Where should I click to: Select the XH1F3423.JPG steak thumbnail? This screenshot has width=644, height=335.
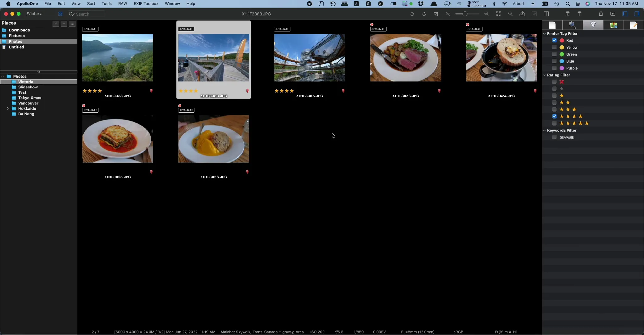(x=406, y=58)
